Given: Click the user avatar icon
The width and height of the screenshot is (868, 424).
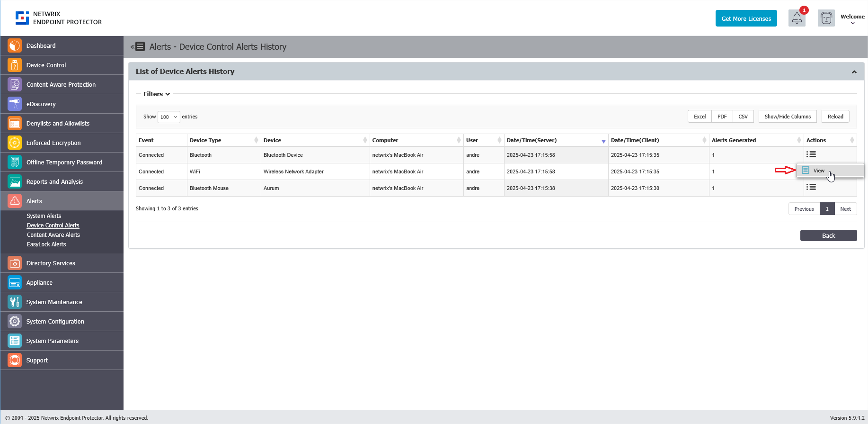Looking at the screenshot, I should click(x=826, y=18).
